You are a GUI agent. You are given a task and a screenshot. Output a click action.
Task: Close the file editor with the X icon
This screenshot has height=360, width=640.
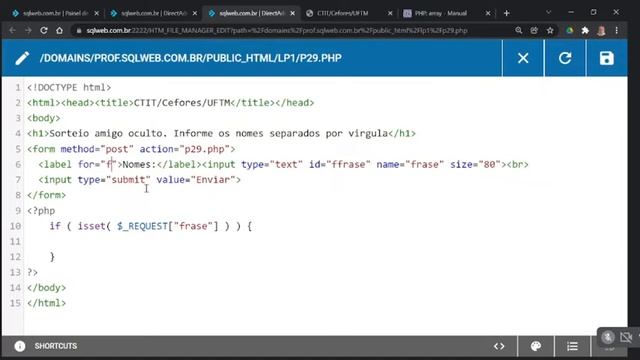[523, 58]
